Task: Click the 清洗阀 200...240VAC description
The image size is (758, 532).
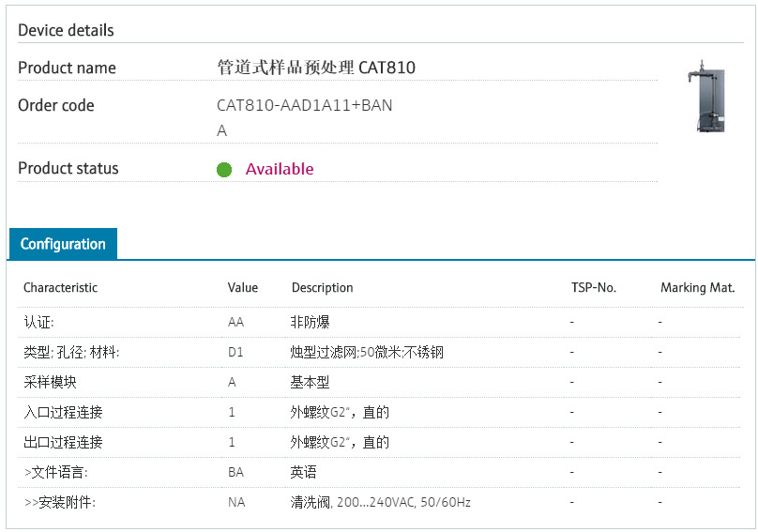Action: click(x=380, y=503)
